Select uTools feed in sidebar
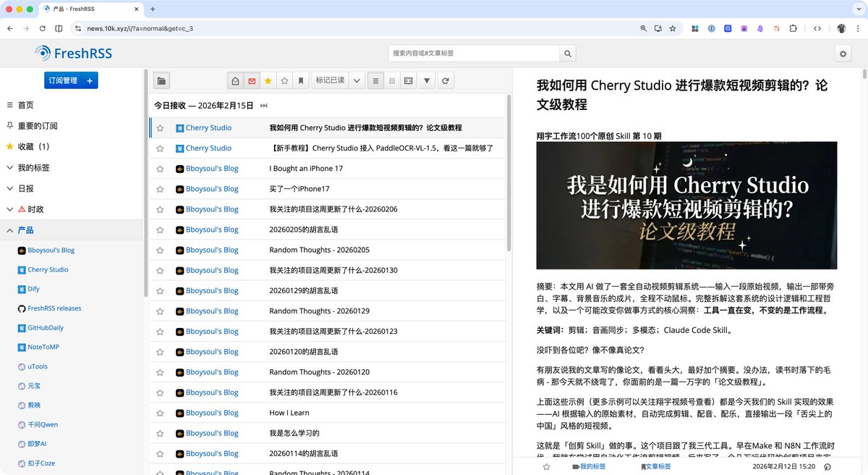 click(x=37, y=366)
